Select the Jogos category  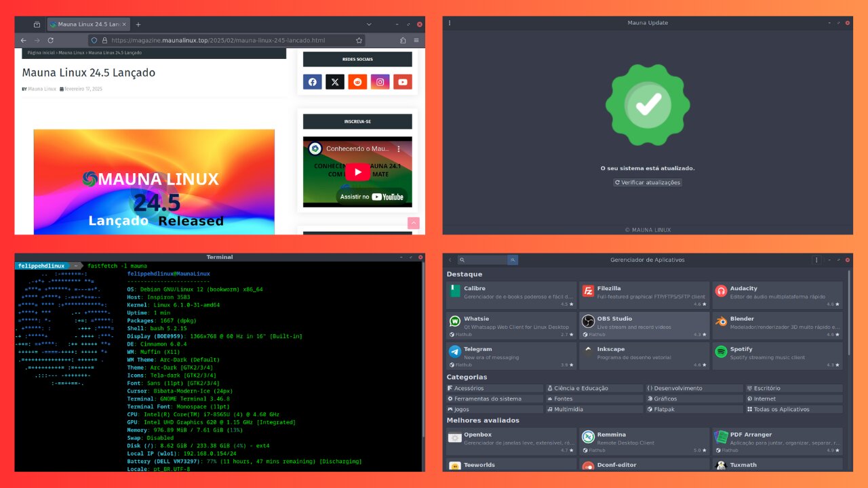(494, 409)
